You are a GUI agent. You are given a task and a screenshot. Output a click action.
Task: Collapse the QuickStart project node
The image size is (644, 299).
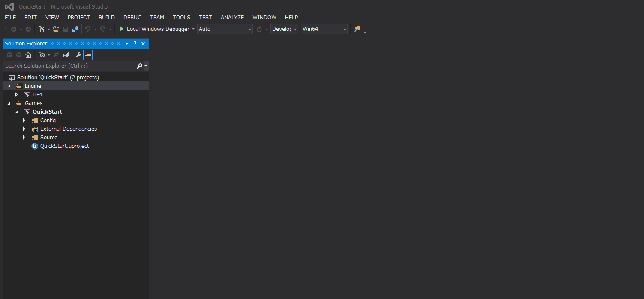click(x=17, y=112)
